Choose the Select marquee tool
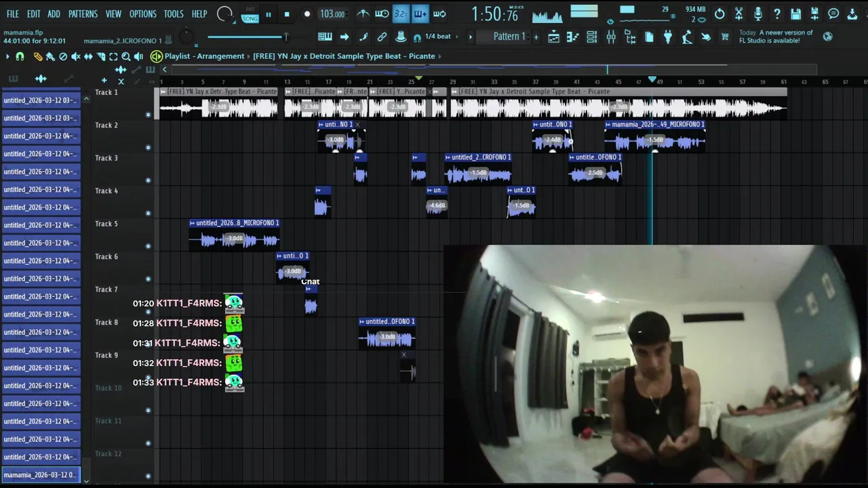This screenshot has width=868, height=488. (x=113, y=57)
